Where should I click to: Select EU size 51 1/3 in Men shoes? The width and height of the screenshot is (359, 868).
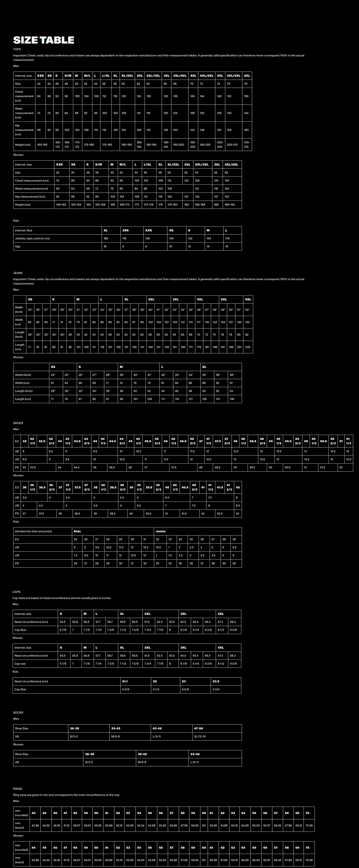[349, 441]
